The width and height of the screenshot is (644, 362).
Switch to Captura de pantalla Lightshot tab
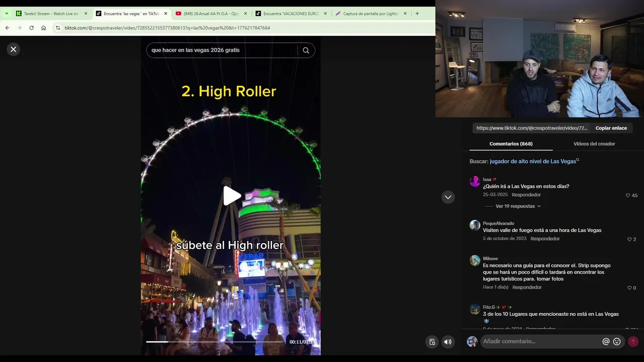pyautogui.click(x=371, y=14)
